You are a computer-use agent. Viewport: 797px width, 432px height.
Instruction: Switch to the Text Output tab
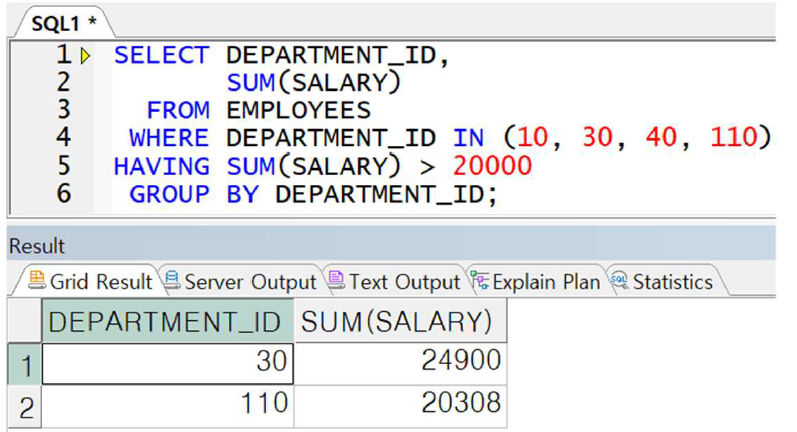click(395, 281)
